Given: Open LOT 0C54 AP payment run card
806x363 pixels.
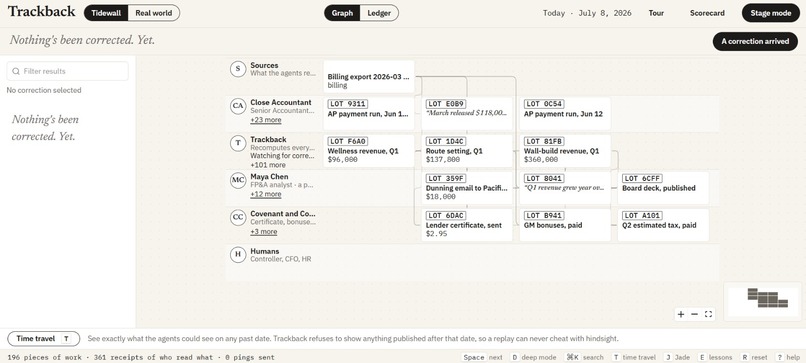Looking at the screenshot, I should (565, 114).
